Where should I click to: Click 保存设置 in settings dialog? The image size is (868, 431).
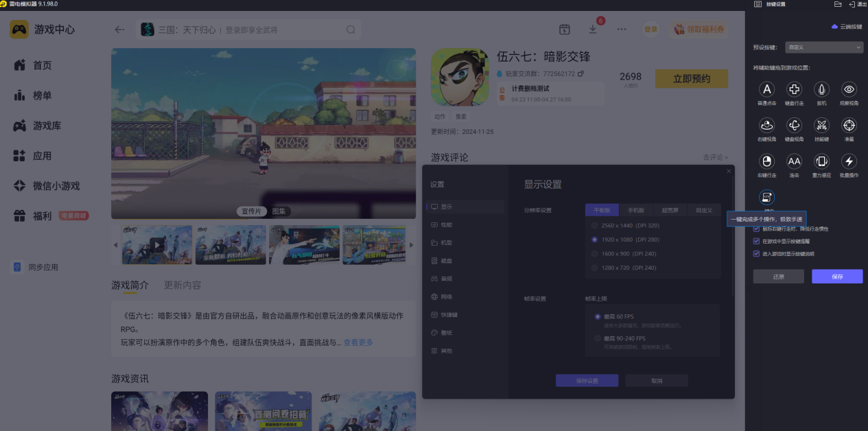587,381
